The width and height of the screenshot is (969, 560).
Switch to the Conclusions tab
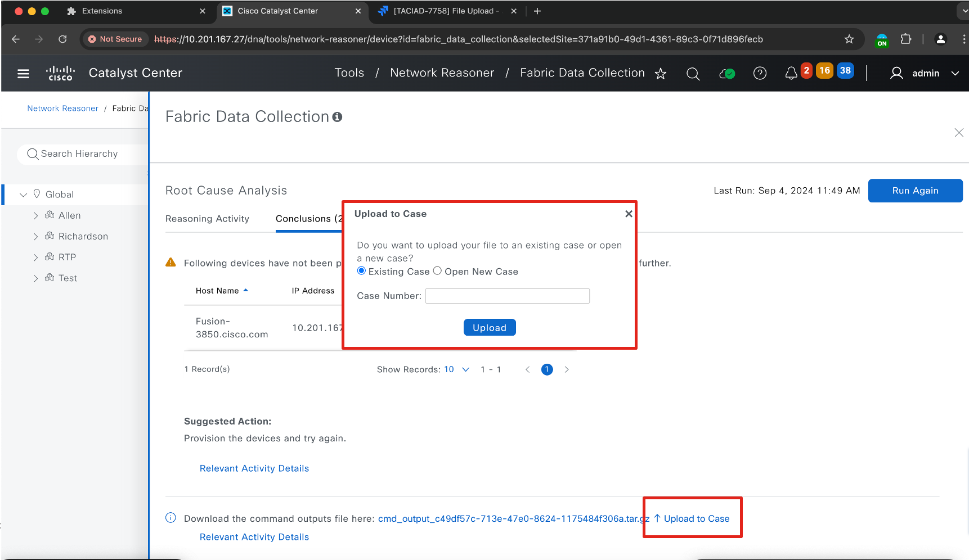308,219
